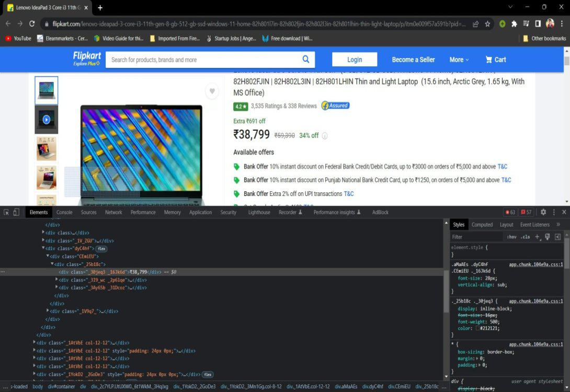
Task: Collapse the div class _25b18c node
Action: pyautogui.click(x=52, y=264)
